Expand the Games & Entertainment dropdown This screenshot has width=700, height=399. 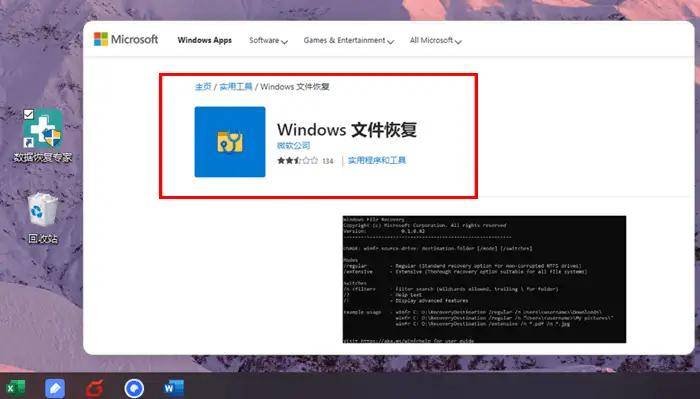coord(349,41)
